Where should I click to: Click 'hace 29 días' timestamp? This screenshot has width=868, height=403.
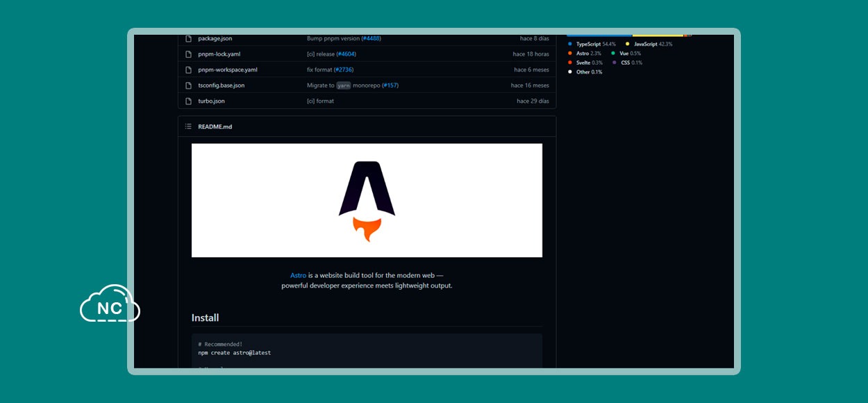tap(533, 101)
